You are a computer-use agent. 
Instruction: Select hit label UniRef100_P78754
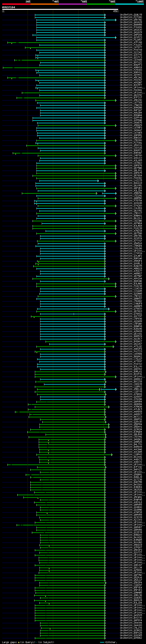[x=131, y=201]
